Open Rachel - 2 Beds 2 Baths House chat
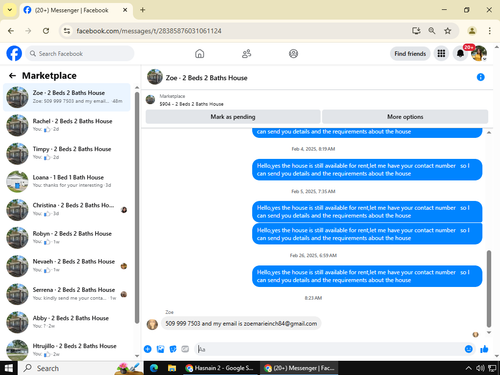The image size is (500, 375). tap(67, 125)
